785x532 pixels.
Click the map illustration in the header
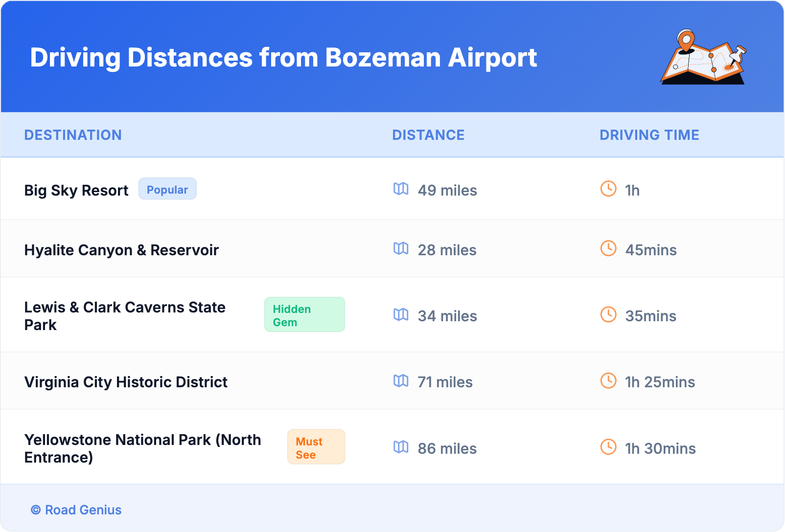pyautogui.click(x=703, y=57)
